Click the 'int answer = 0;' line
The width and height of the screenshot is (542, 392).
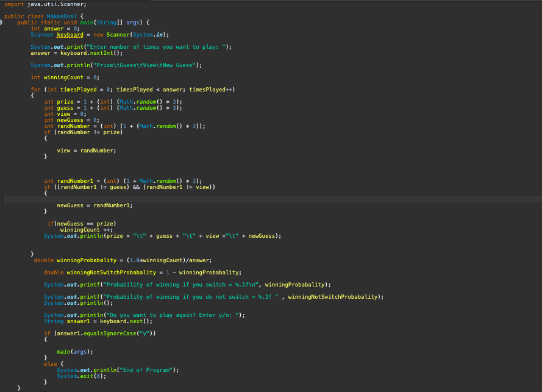click(x=55, y=29)
